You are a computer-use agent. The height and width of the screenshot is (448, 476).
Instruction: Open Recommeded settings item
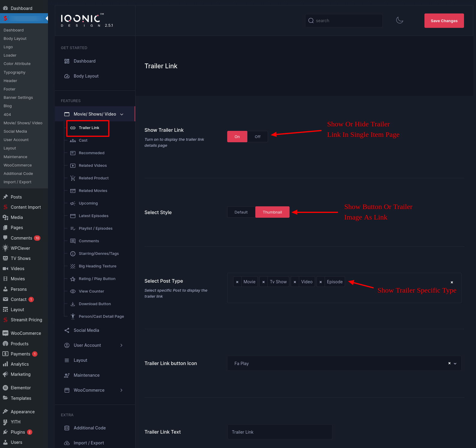point(91,153)
